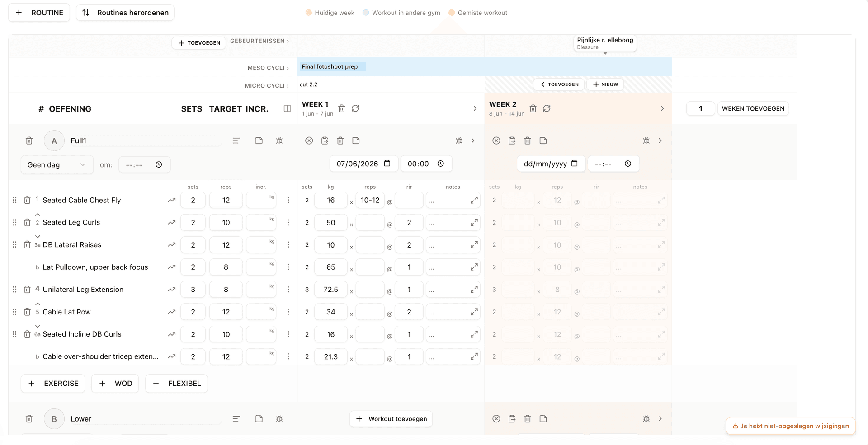Viewport: 868px width, 445px height.
Task: Click WEKEN TOEVOEGEN button
Action: click(753, 108)
